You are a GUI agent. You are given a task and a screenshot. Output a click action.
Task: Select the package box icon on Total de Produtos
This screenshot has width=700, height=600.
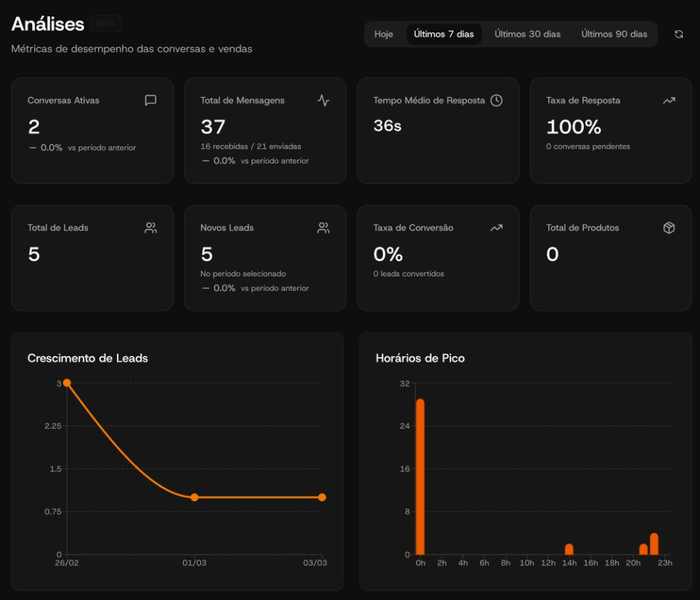click(668, 227)
